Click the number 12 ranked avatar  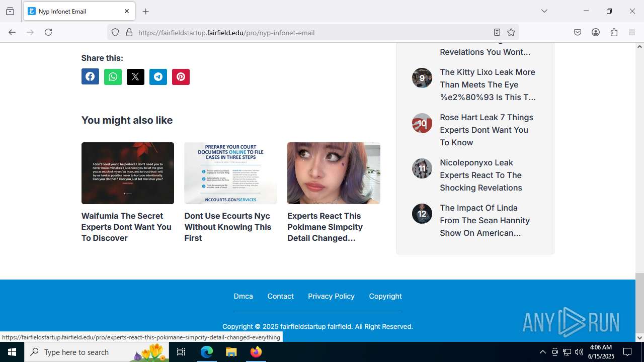422,214
